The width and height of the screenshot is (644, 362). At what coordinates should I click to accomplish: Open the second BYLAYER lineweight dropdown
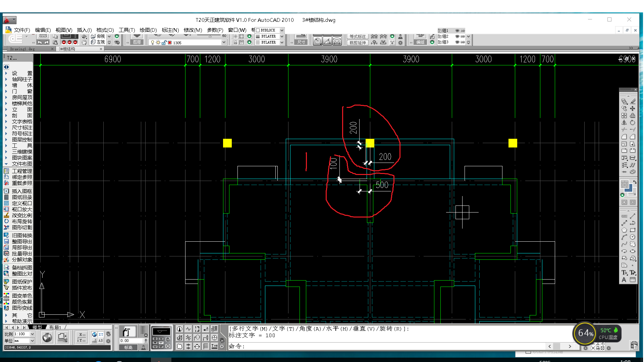pyautogui.click(x=282, y=42)
